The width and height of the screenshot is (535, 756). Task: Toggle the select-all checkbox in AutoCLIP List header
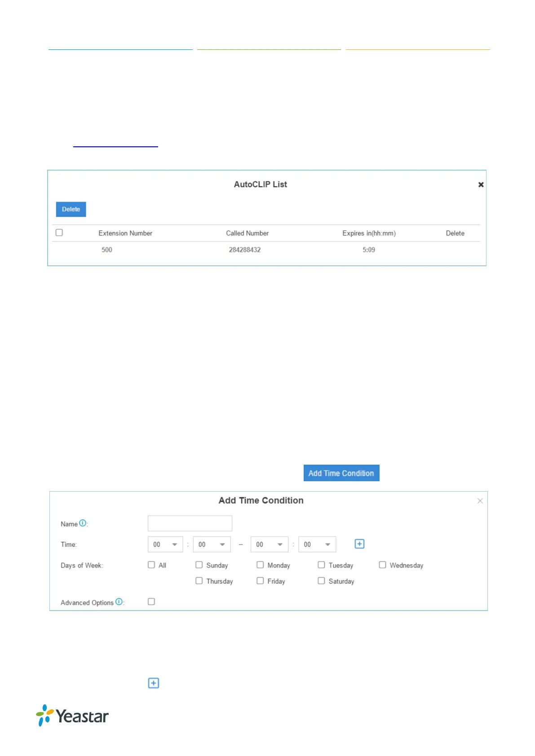(59, 233)
